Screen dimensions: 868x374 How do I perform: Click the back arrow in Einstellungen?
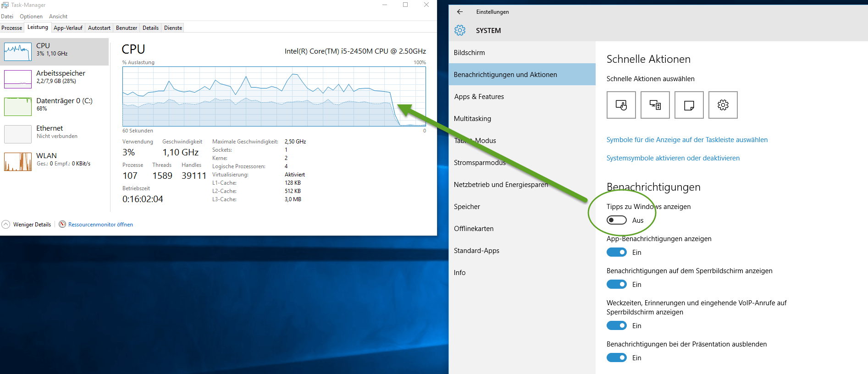(460, 12)
